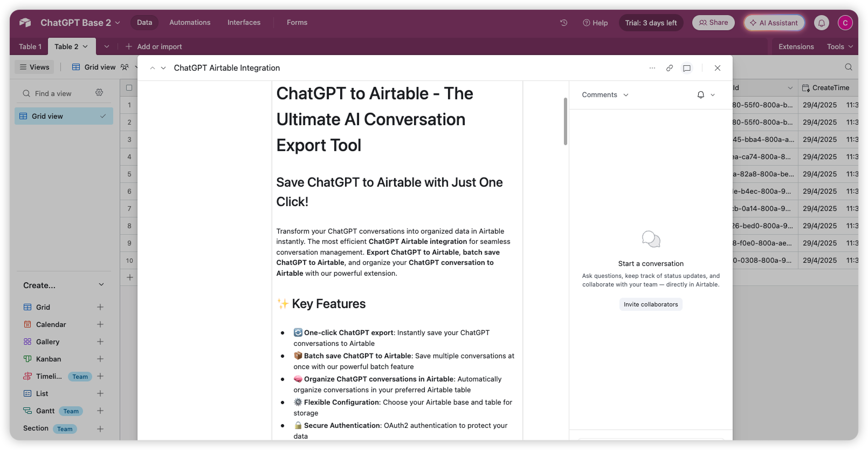Open Id column header dropdown
The height and width of the screenshot is (450, 868).
click(790, 88)
